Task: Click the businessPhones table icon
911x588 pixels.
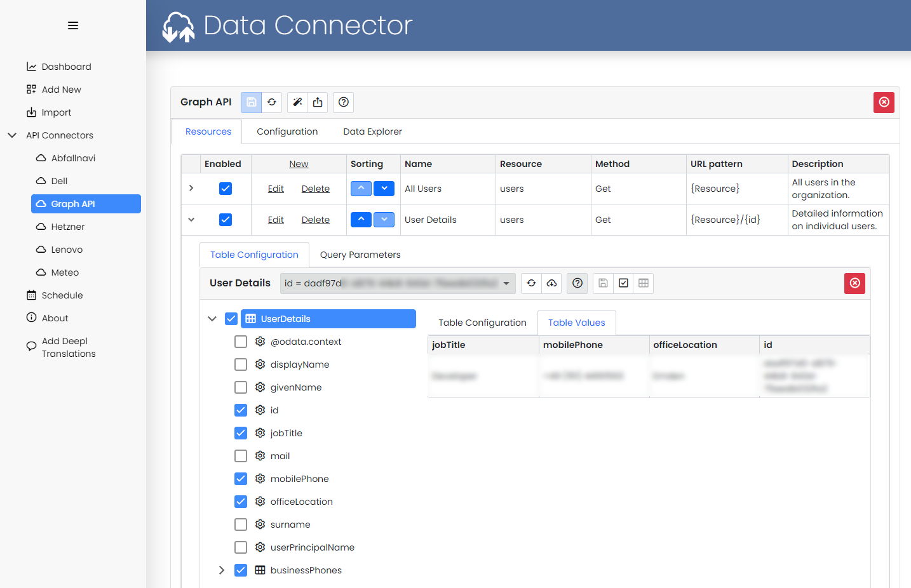Action: point(260,570)
